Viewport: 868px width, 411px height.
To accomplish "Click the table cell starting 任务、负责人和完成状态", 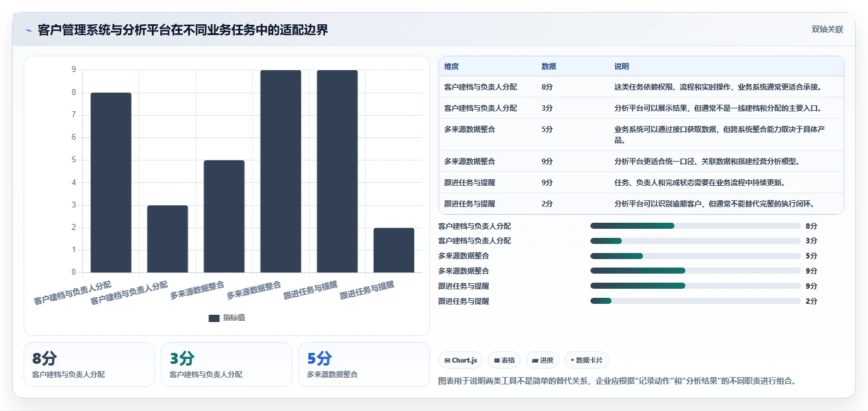I will point(726,182).
